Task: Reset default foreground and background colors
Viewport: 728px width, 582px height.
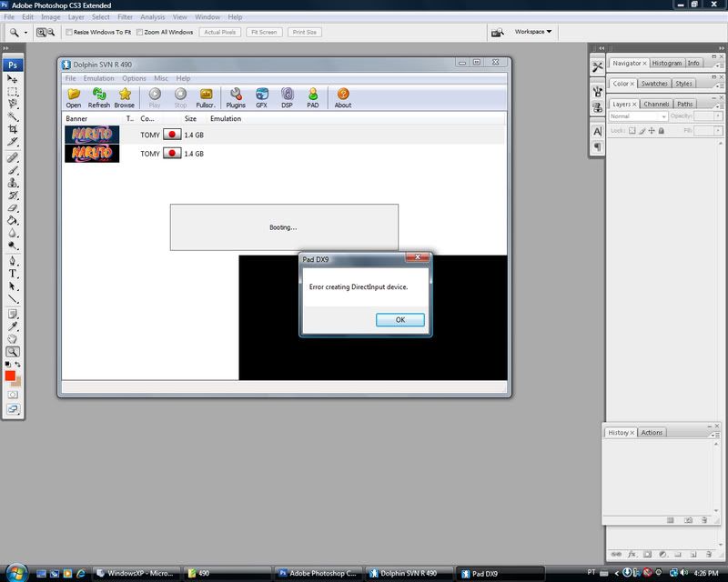Action: click(x=7, y=365)
